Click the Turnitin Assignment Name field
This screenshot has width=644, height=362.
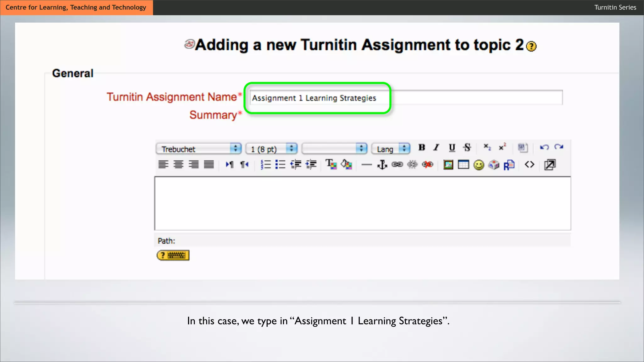pos(406,98)
